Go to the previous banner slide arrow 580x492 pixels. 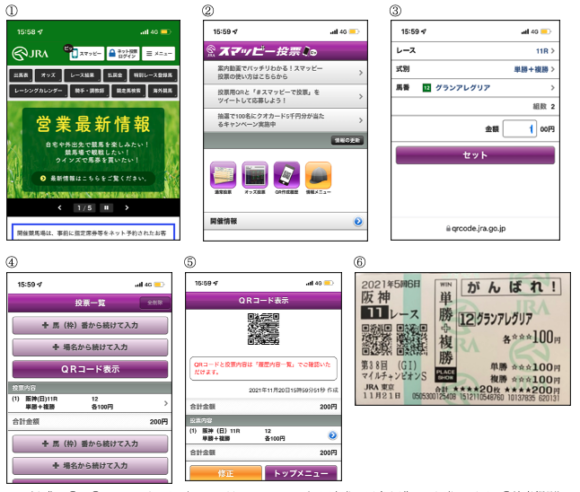[x=60, y=208]
